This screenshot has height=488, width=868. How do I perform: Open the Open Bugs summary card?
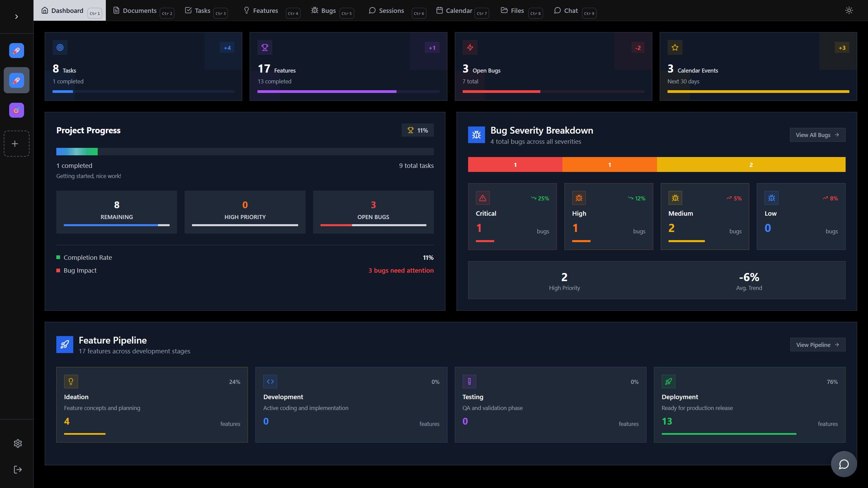coord(553,66)
